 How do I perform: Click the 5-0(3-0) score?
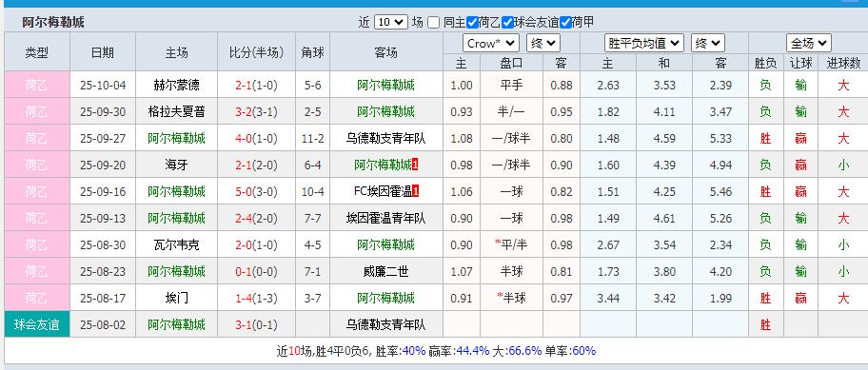pyautogui.click(x=256, y=191)
